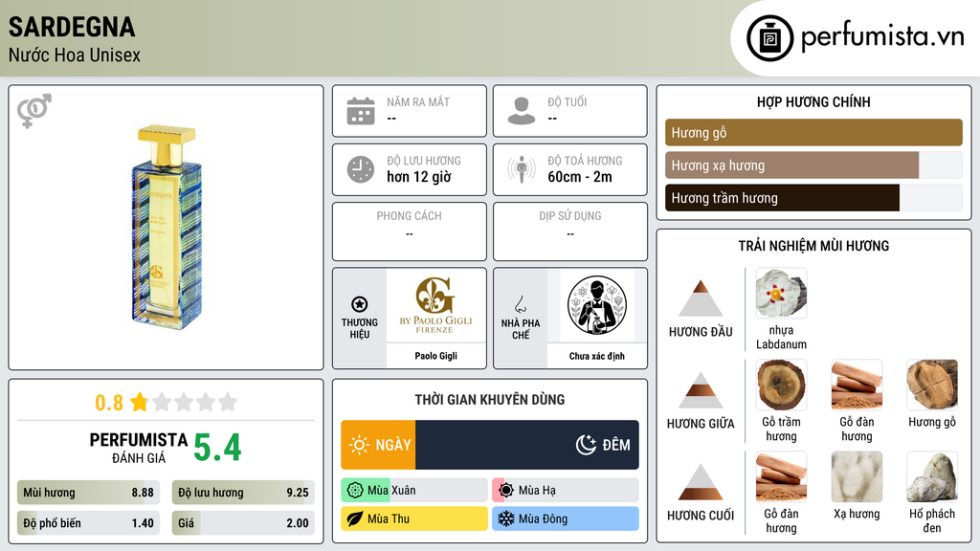Select the Mùa Hạ season bar
Viewport: 980px width, 551px height.
click(565, 491)
